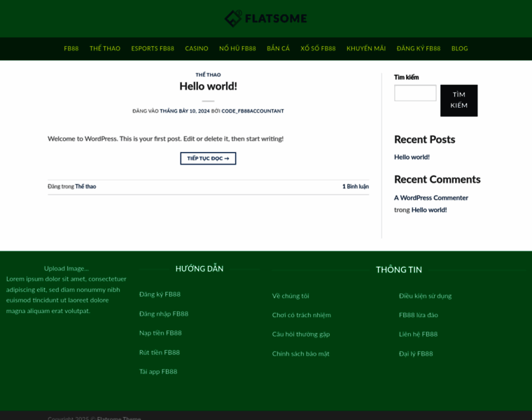The width and height of the screenshot is (532, 420).
Task: Click the THỂ THAO category above post title
Action: 208,75
